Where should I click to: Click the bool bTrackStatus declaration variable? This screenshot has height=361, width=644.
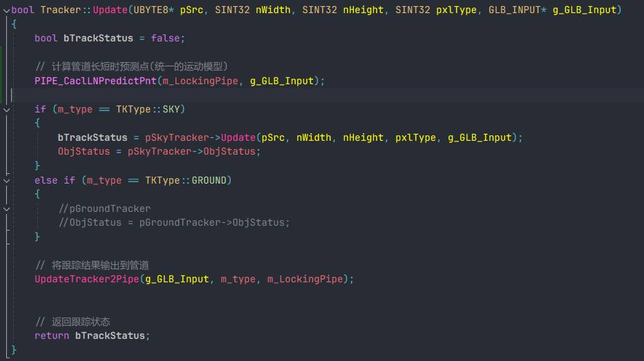pos(99,38)
